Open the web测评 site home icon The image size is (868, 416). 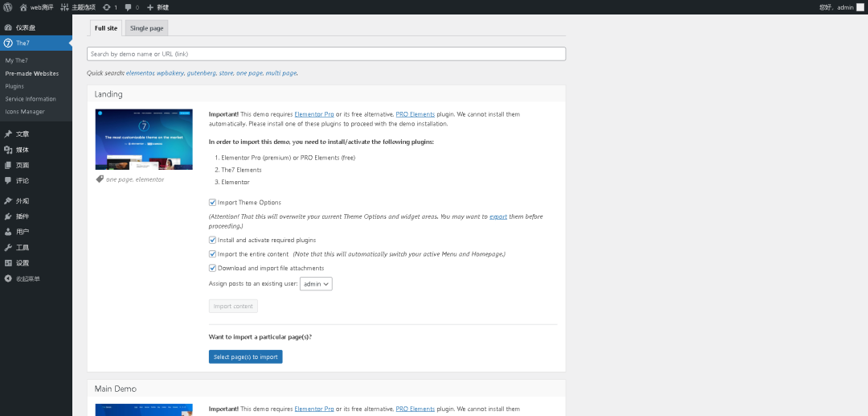23,7
